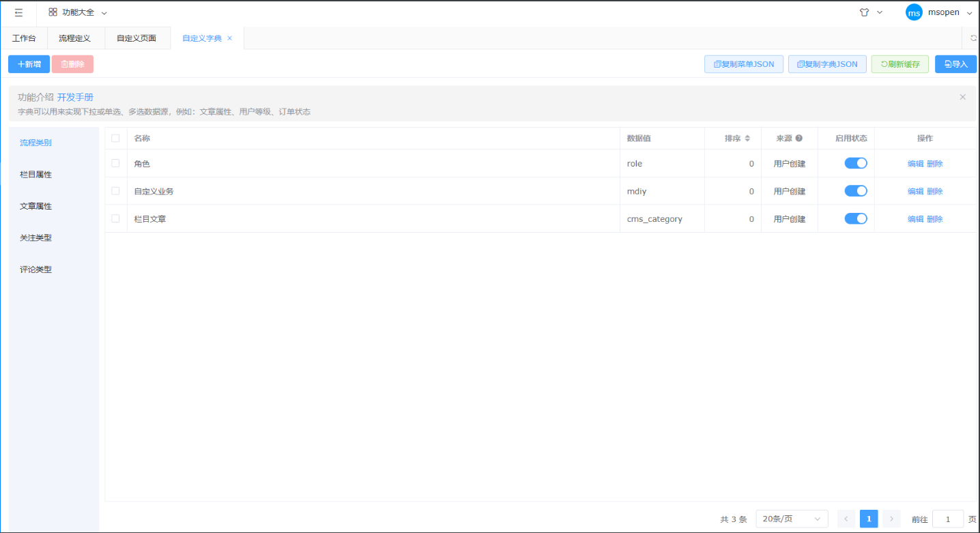Open the 功能大全 dropdown menu

coord(78,12)
